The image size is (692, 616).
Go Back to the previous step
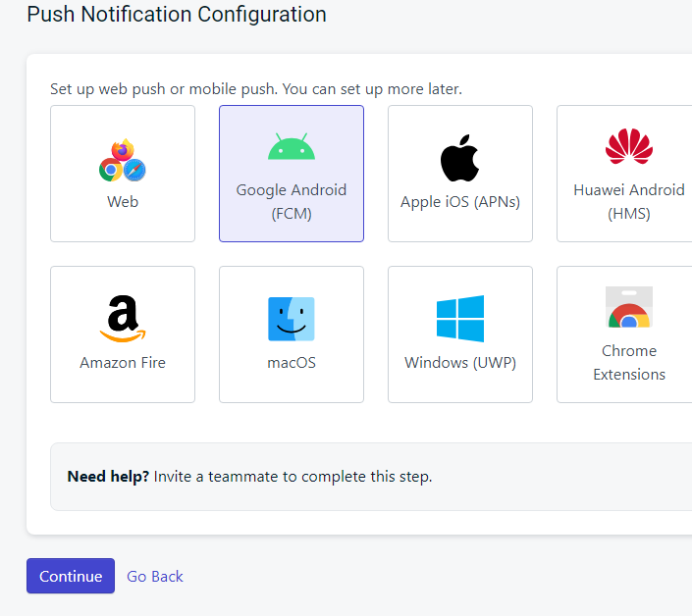point(155,577)
